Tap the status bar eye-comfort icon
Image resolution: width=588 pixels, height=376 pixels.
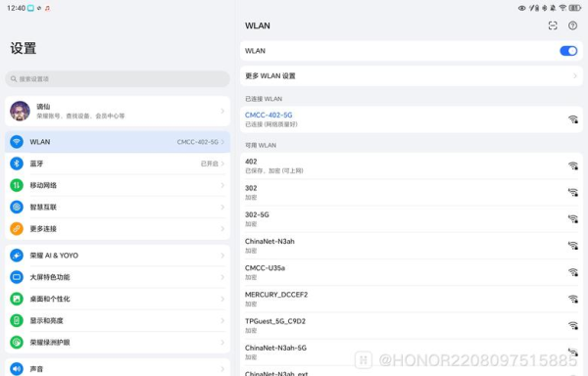click(x=521, y=8)
